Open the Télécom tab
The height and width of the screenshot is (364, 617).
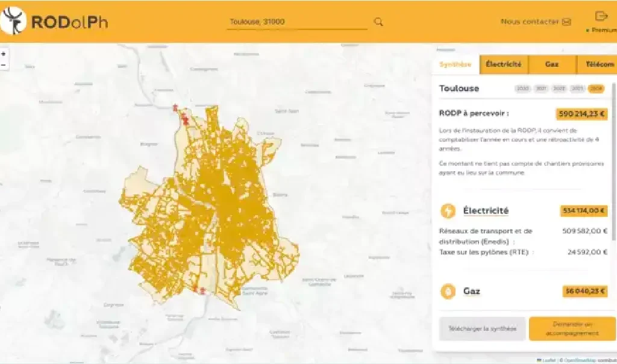[x=598, y=64]
